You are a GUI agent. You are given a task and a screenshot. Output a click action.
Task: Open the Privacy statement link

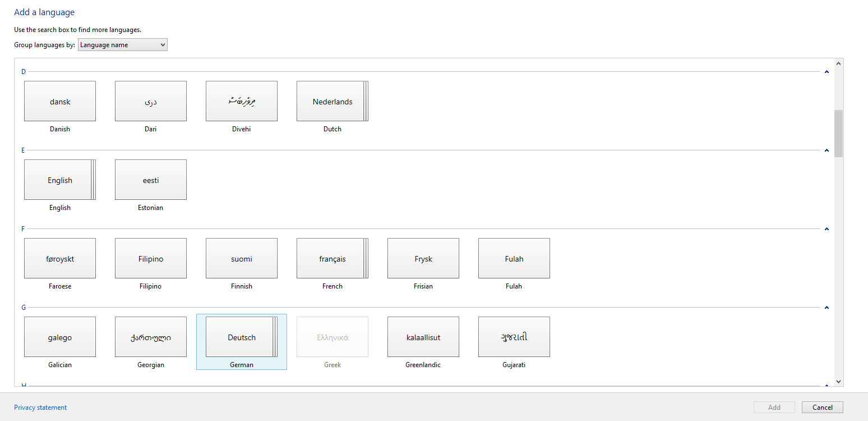pyautogui.click(x=40, y=407)
